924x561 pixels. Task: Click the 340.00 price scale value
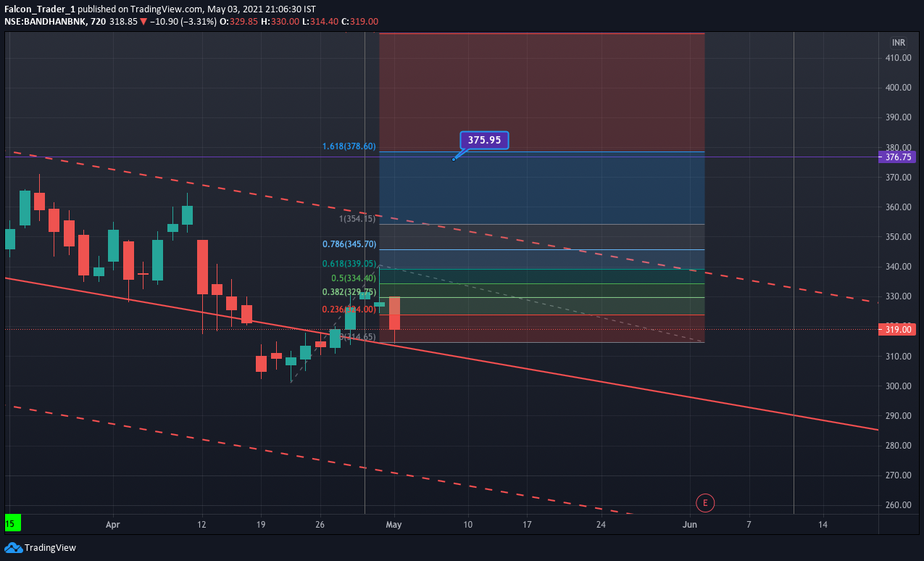coord(899,267)
